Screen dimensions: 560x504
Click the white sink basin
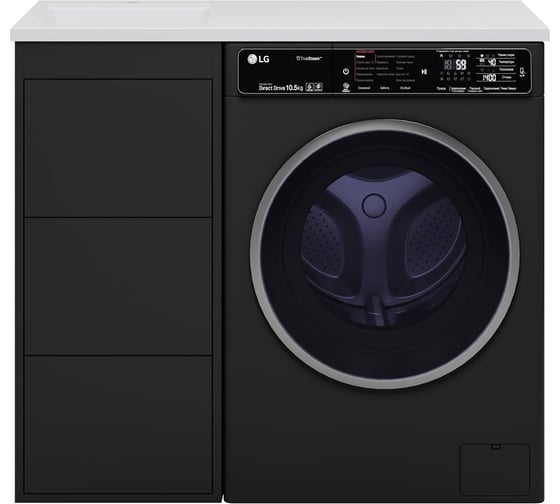[x=129, y=16]
